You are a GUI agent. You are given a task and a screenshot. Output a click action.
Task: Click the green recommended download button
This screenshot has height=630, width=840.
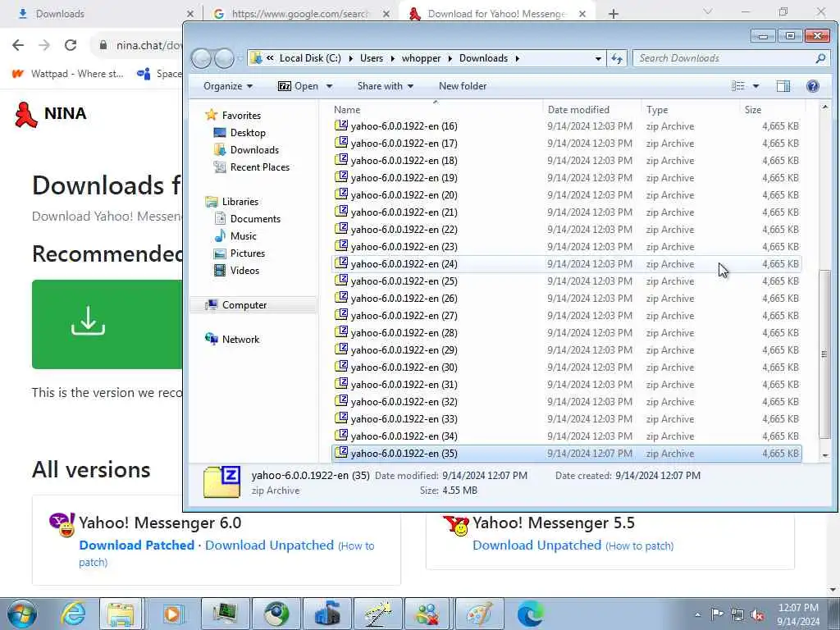(x=107, y=324)
